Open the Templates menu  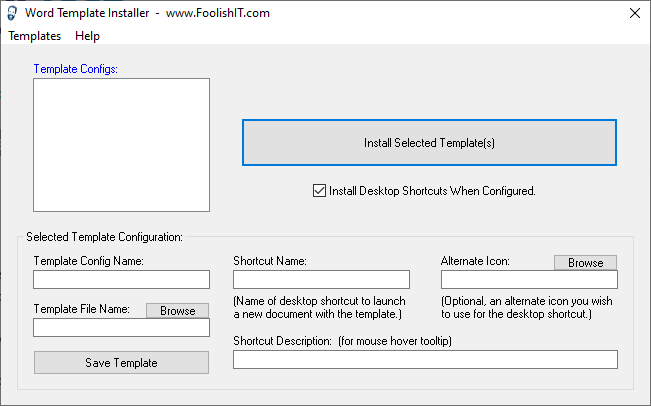(x=34, y=36)
